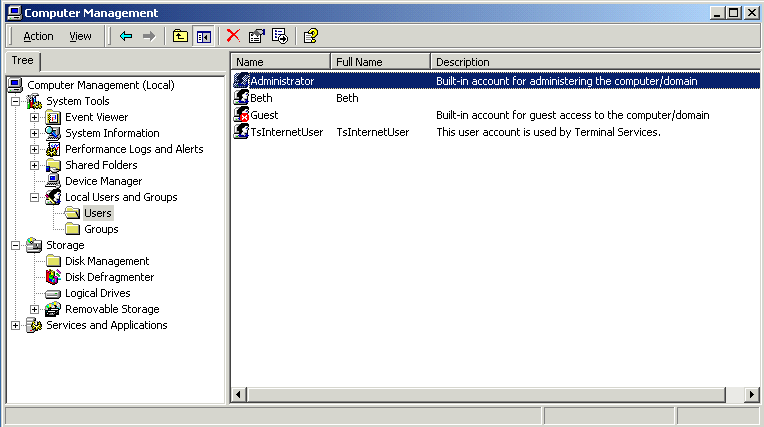This screenshot has width=764, height=427.
Task: Click the horizontal scrollbar right arrow
Action: pyautogui.click(x=752, y=395)
